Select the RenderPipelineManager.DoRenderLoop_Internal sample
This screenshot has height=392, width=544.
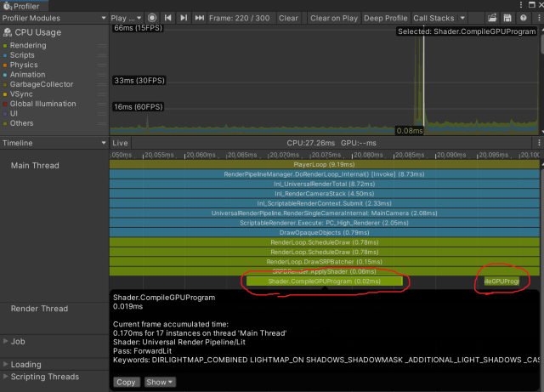tap(325, 174)
